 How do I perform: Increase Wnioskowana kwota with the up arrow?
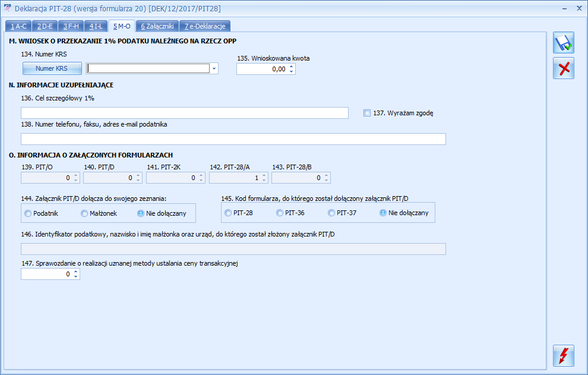coord(291,66)
